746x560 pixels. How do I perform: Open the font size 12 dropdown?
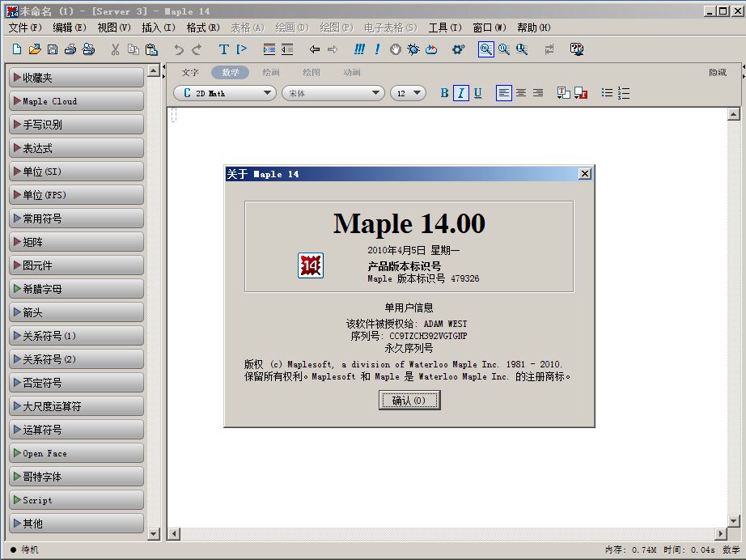pos(409,93)
